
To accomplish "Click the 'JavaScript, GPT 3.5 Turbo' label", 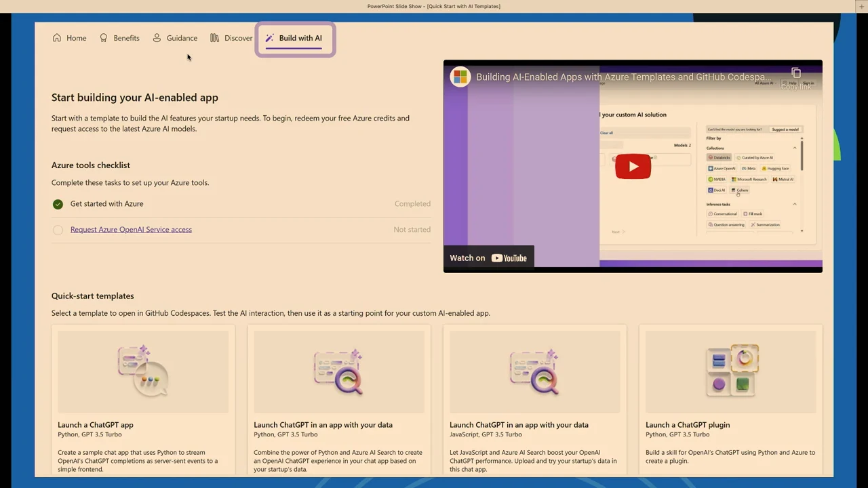I will tap(486, 434).
